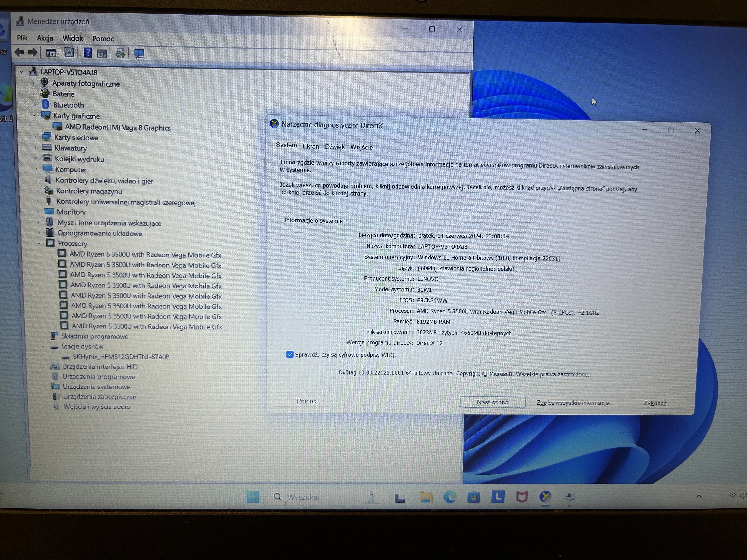
Task: Select the Bluetooth category icon
Action: 45,104
